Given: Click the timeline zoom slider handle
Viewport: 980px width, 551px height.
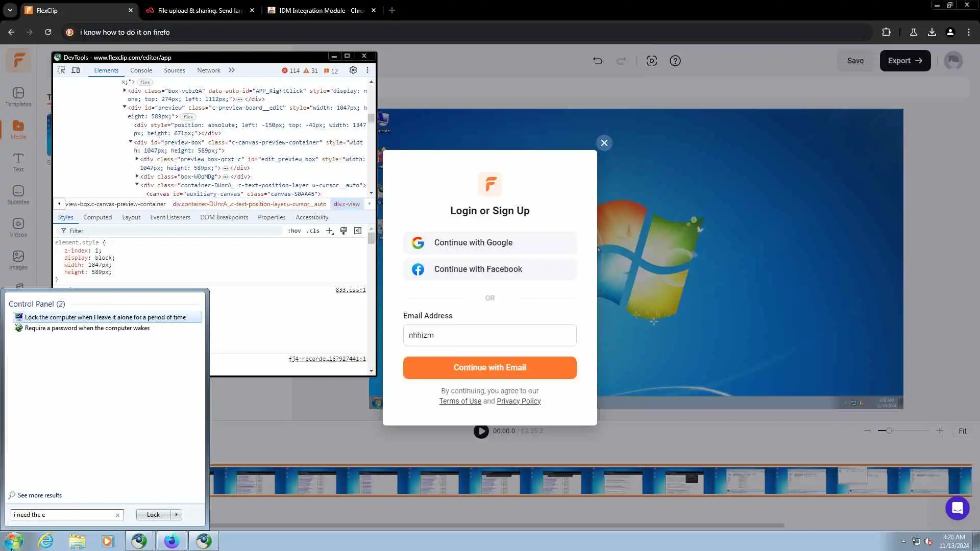Looking at the screenshot, I should (x=889, y=431).
